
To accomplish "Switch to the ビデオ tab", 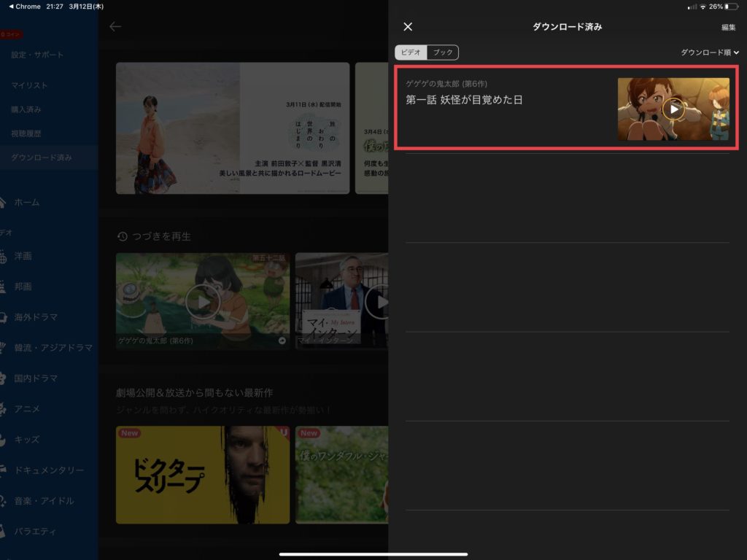I will pyautogui.click(x=411, y=52).
